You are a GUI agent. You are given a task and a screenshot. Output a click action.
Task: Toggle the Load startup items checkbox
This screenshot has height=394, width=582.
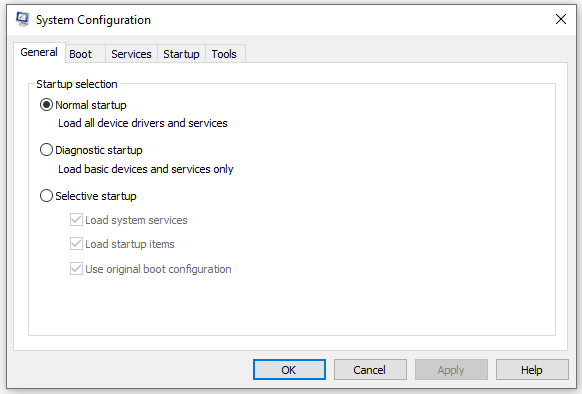click(76, 244)
